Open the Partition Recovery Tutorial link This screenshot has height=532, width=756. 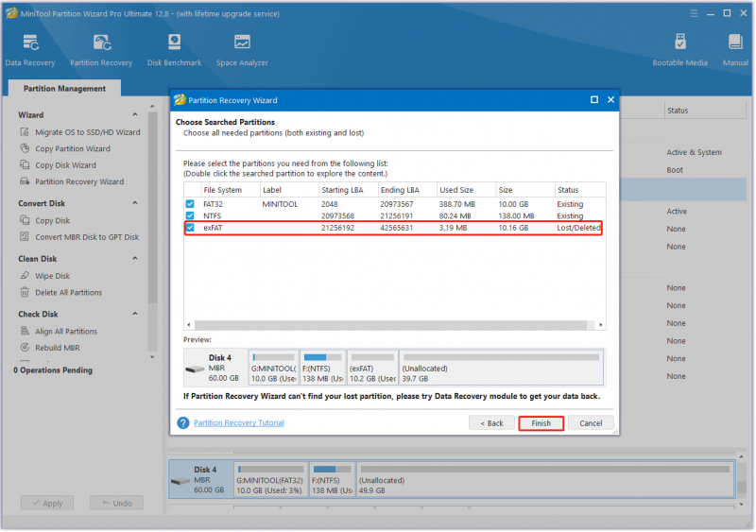(x=239, y=423)
